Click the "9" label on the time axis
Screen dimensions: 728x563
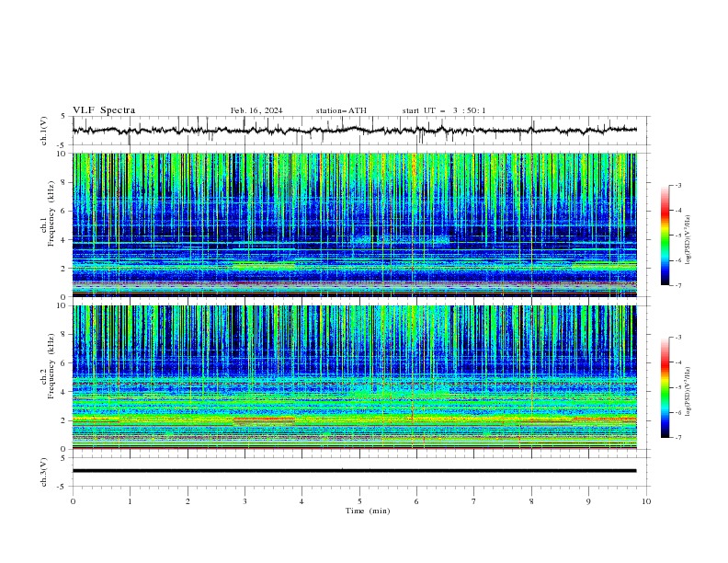pos(589,501)
